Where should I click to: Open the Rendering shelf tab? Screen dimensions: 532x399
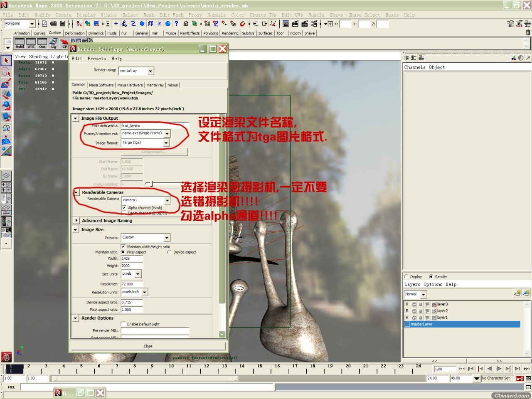point(230,33)
